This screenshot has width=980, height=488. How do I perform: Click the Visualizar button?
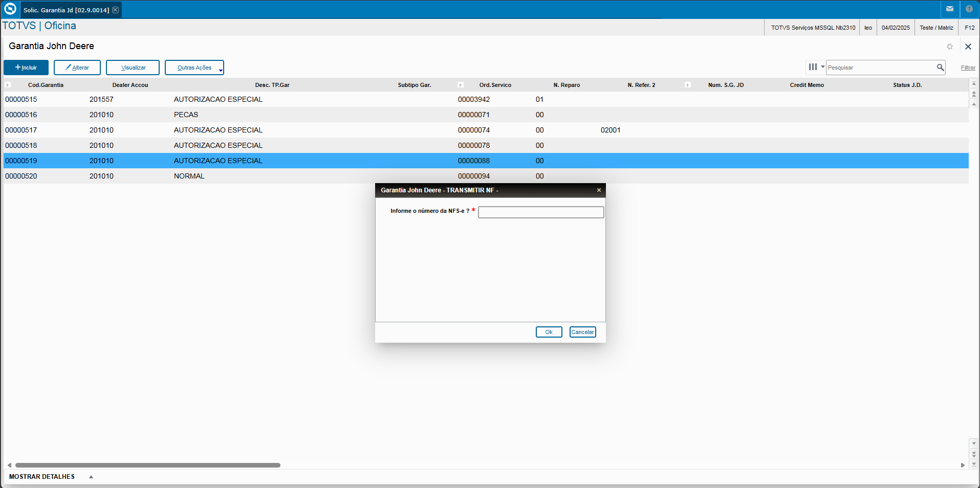point(133,68)
